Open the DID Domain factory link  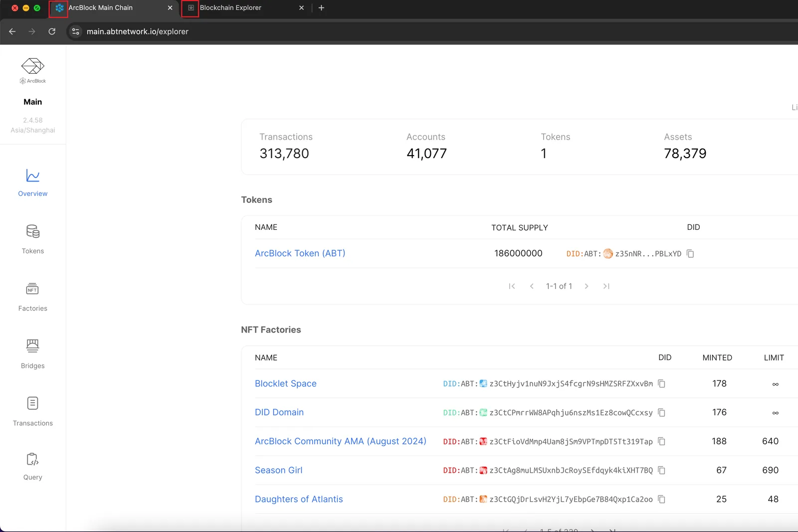(279, 412)
